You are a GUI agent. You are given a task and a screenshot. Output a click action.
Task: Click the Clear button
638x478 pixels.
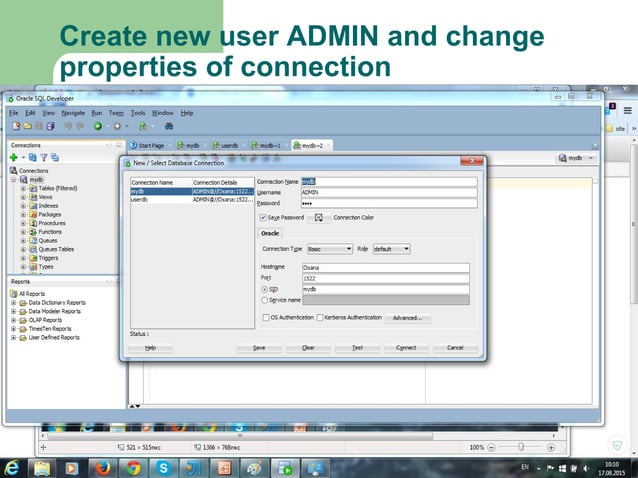pos(308,348)
